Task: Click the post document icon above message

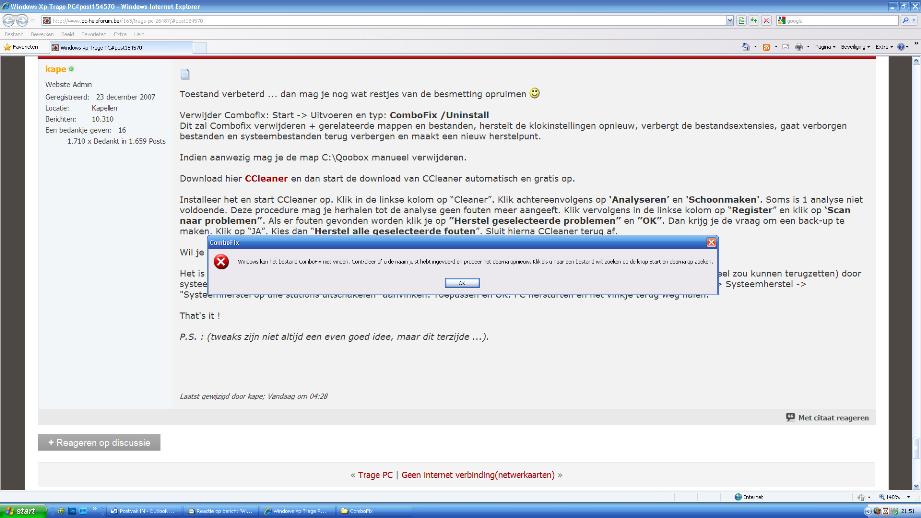Action: tap(185, 74)
